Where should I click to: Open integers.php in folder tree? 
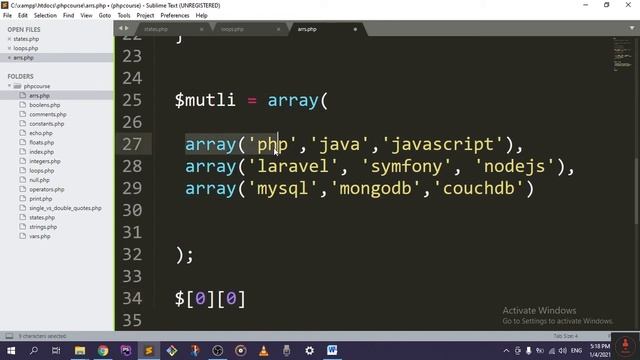[45, 161]
